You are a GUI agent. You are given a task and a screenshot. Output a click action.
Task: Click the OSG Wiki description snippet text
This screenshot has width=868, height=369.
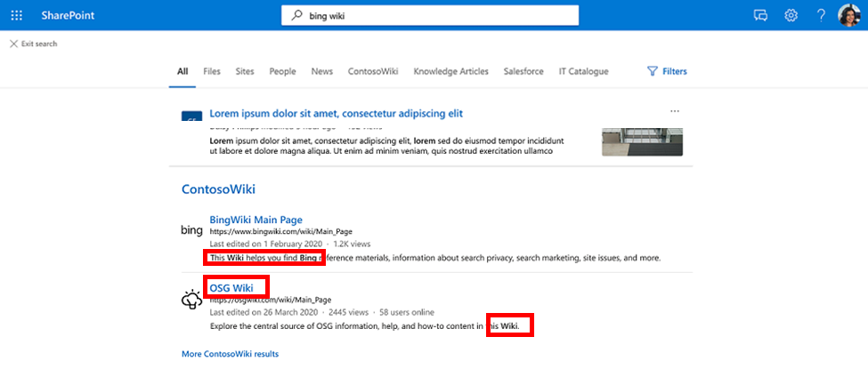(x=364, y=325)
